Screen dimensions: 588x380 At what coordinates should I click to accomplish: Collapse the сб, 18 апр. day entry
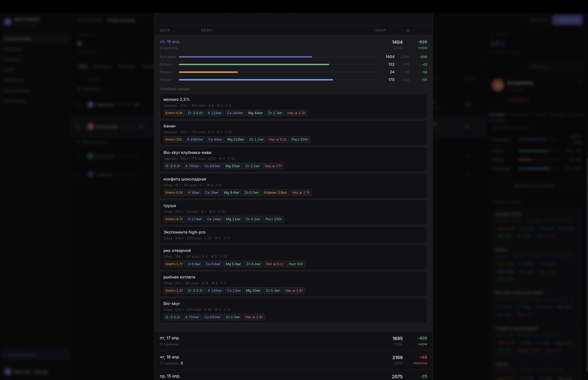coord(170,42)
